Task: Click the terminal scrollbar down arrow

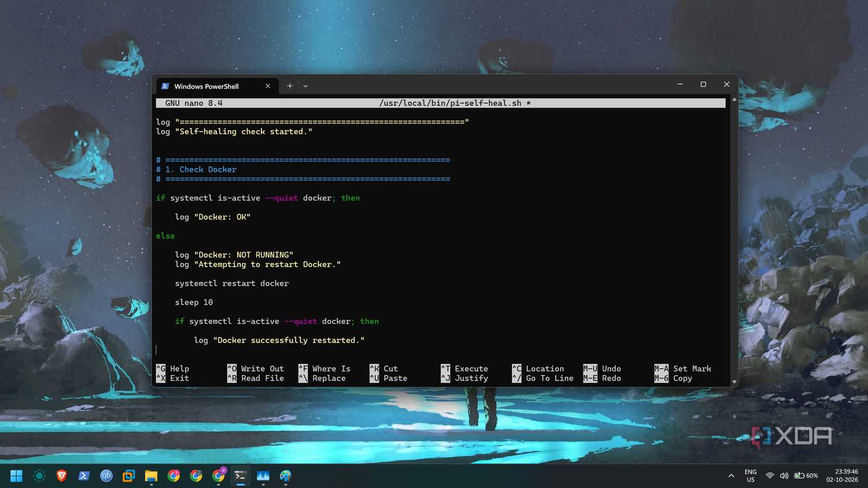Action: tap(734, 382)
